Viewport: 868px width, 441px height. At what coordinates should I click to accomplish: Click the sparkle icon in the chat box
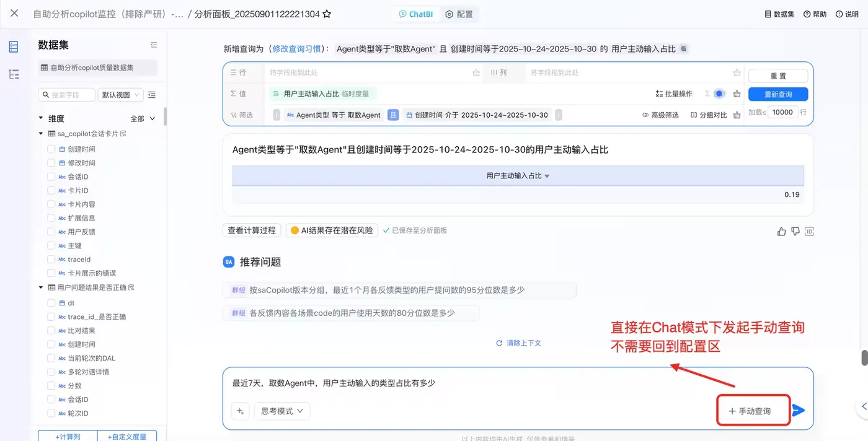pyautogui.click(x=241, y=411)
